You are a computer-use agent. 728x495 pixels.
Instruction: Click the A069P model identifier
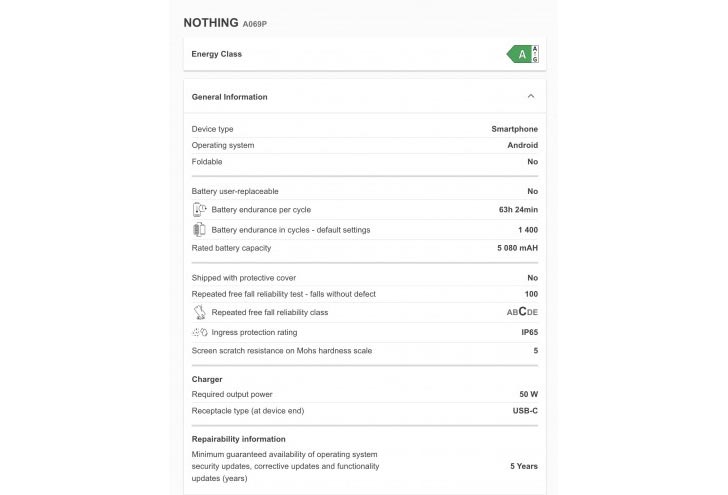click(255, 23)
